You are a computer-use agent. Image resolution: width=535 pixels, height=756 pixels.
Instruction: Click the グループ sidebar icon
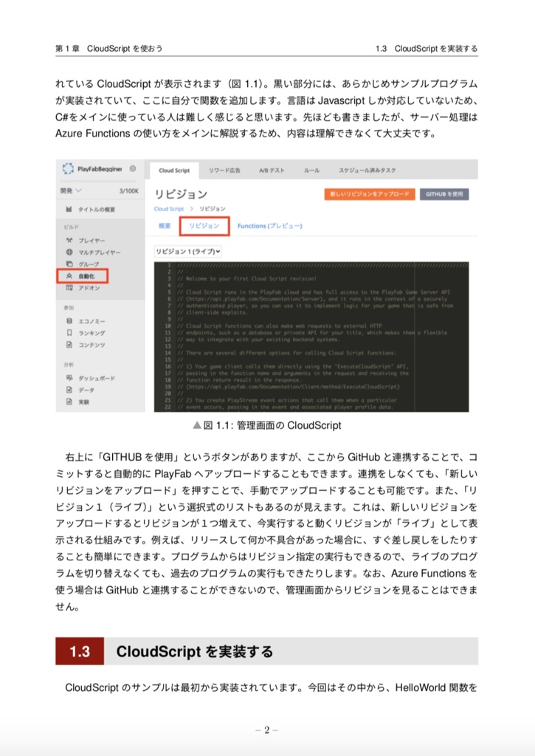click(x=69, y=264)
